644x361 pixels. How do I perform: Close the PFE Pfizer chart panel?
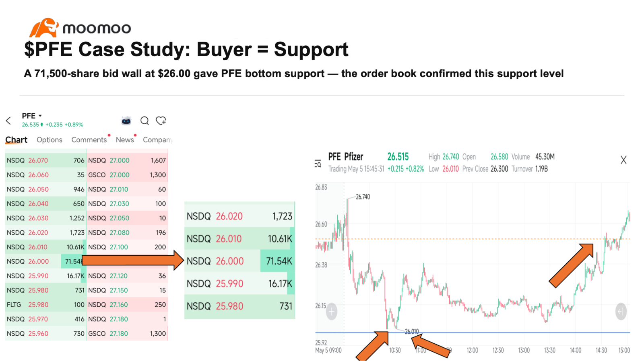pyautogui.click(x=623, y=160)
